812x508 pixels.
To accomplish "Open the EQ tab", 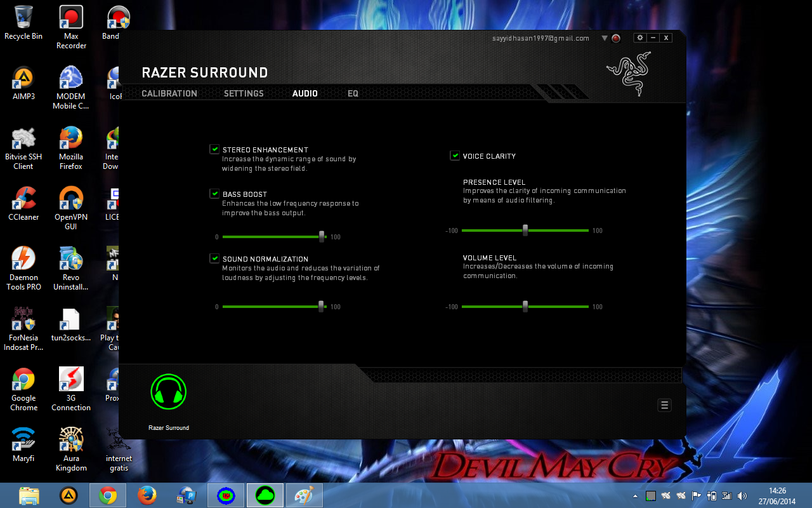I will click(x=353, y=93).
